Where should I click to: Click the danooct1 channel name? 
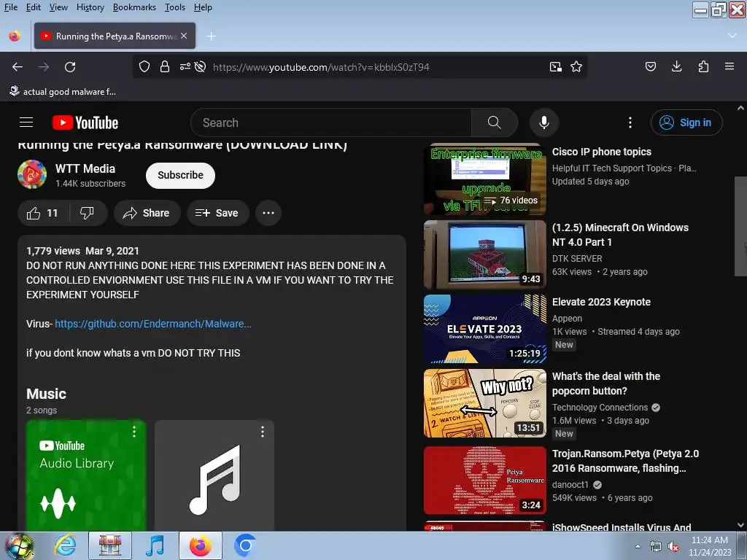[x=570, y=485]
